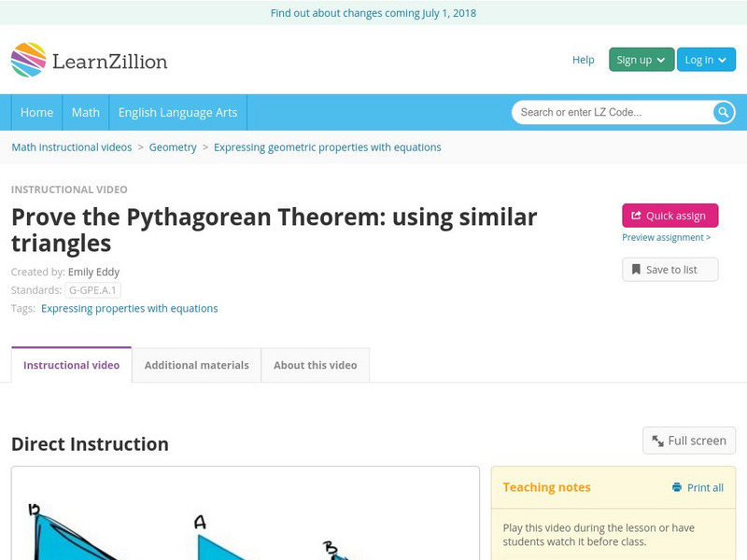Click the share icon inside Quick assign button
The image size is (747, 560).
point(636,214)
